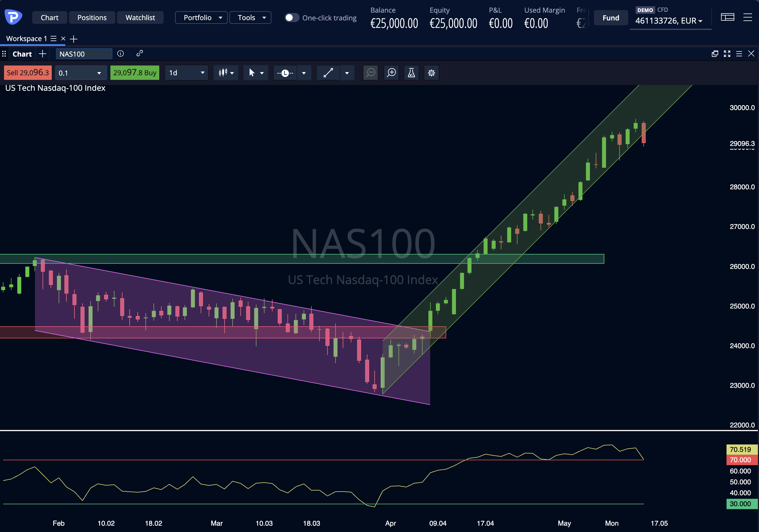Select the trend line drawing tool
This screenshot has width=759, height=532.
coord(328,73)
